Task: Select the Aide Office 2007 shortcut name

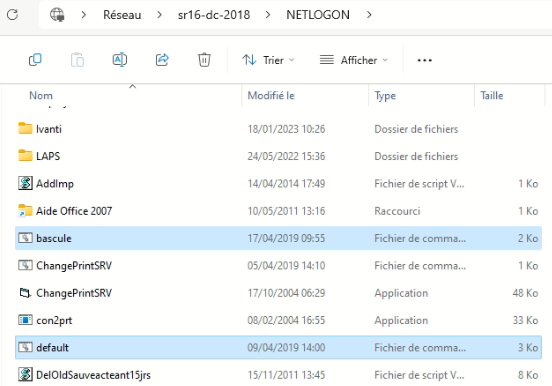Action: click(x=74, y=211)
